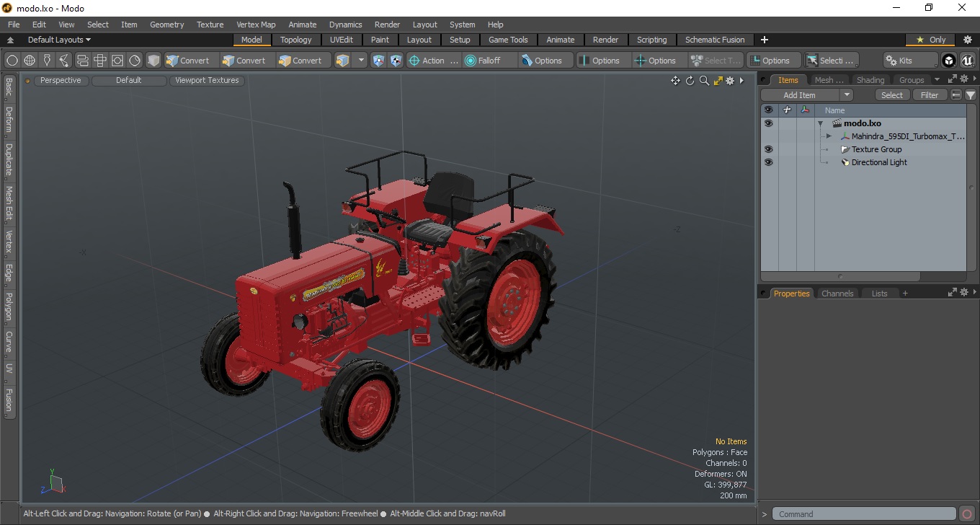Open the Items panel gear settings

pos(963,79)
